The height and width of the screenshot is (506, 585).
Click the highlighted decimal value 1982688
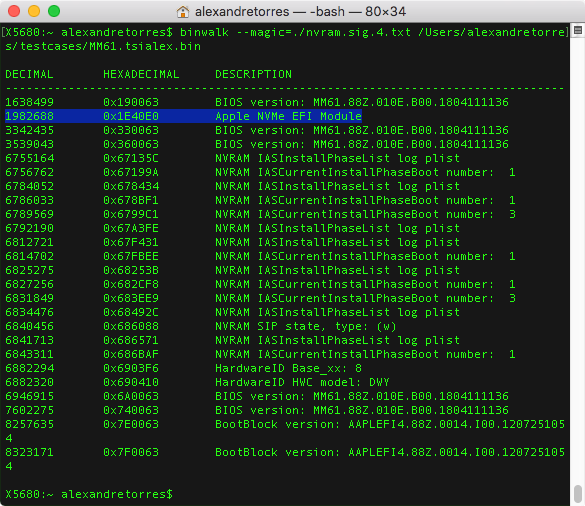[29, 116]
